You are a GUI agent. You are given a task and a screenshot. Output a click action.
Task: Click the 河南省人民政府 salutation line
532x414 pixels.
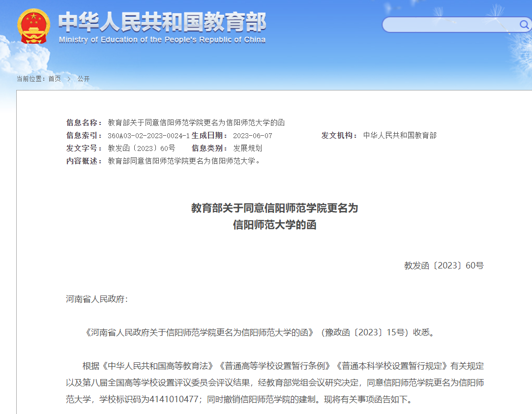coord(97,299)
